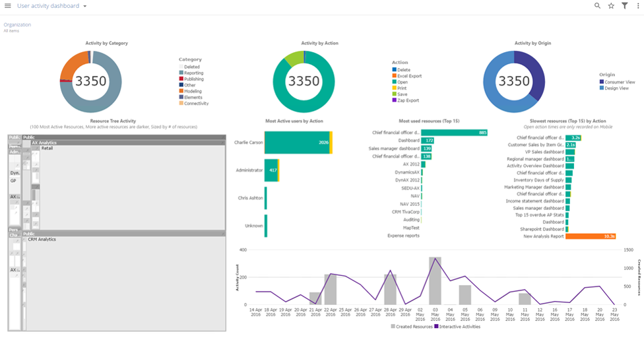
Task: Click the Activity by Origin donut chart
Action: (514, 81)
